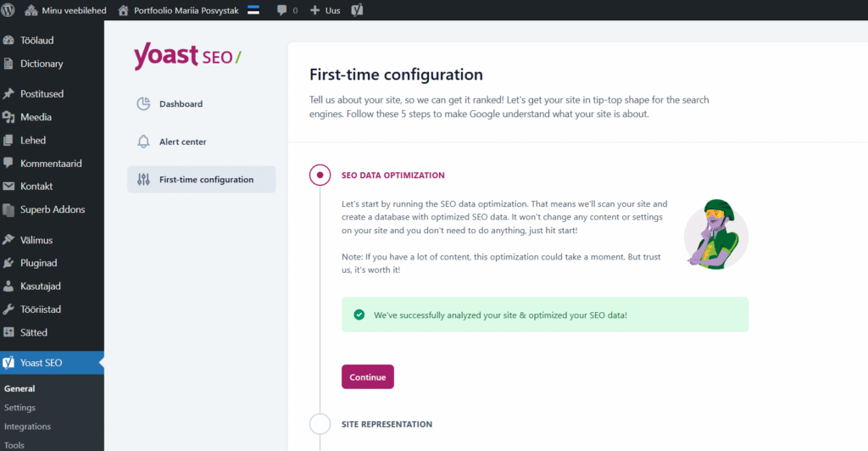Select the Site Representation step circle
The image size is (868, 451).
tap(320, 424)
